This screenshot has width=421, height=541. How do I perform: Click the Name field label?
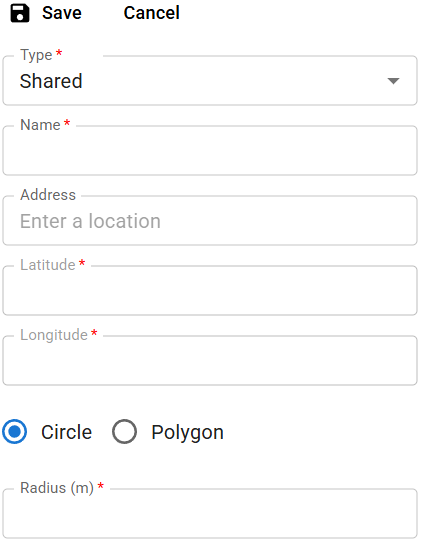pyautogui.click(x=40, y=125)
